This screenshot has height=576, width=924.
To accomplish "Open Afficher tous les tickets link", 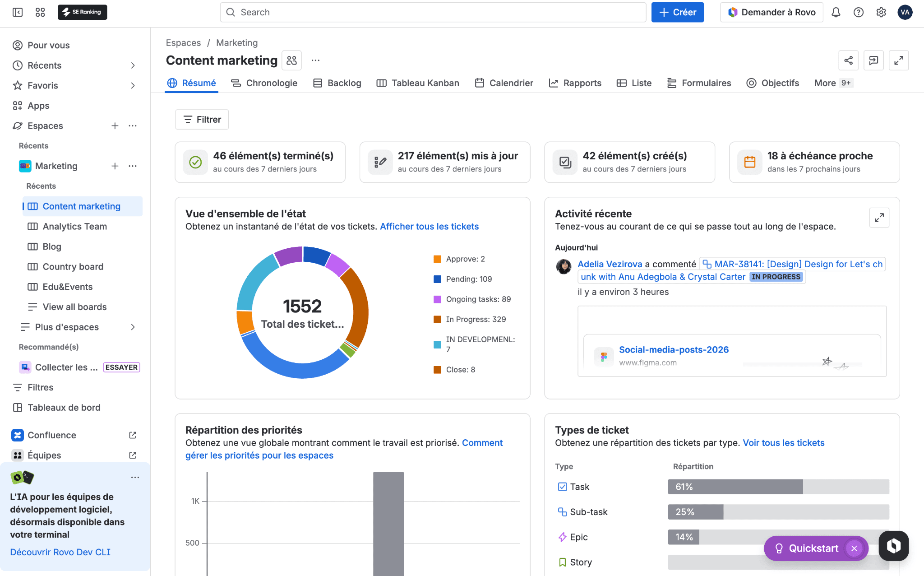I will [429, 227].
